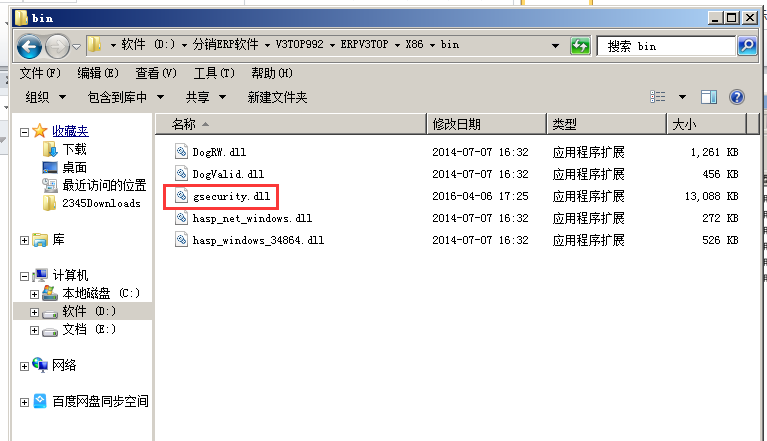
Task: Open the 查看(V) menu
Action: tap(156, 73)
